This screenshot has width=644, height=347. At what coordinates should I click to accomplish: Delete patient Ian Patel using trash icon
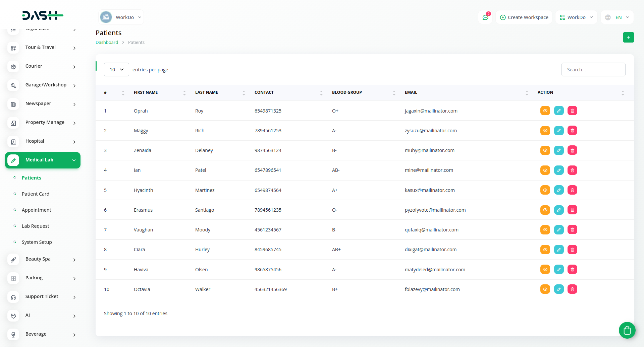click(x=572, y=170)
